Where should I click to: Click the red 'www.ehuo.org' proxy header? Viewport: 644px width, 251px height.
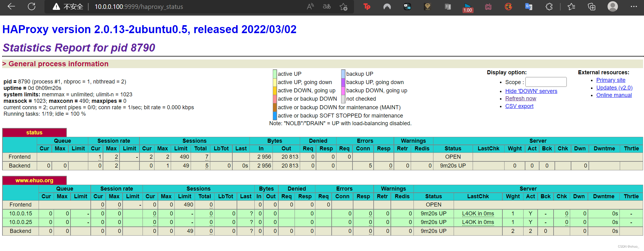[34, 180]
